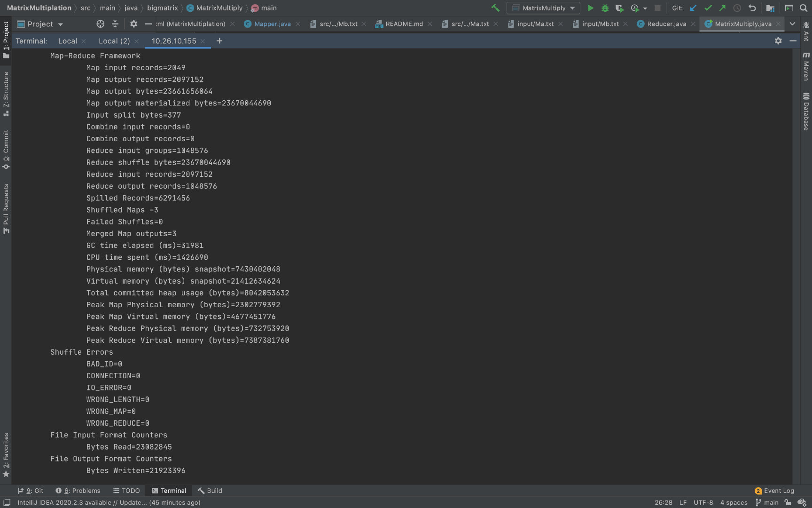Viewport: 812px width, 508px height.
Task: Open Project Structure dialog icon
Action: click(770, 8)
